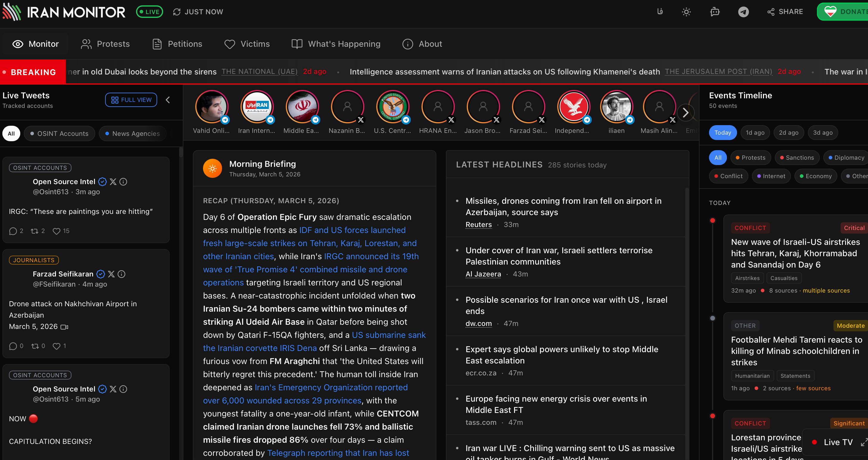868x460 pixels.
Task: Select the Today timeline filter
Action: pyautogui.click(x=722, y=133)
